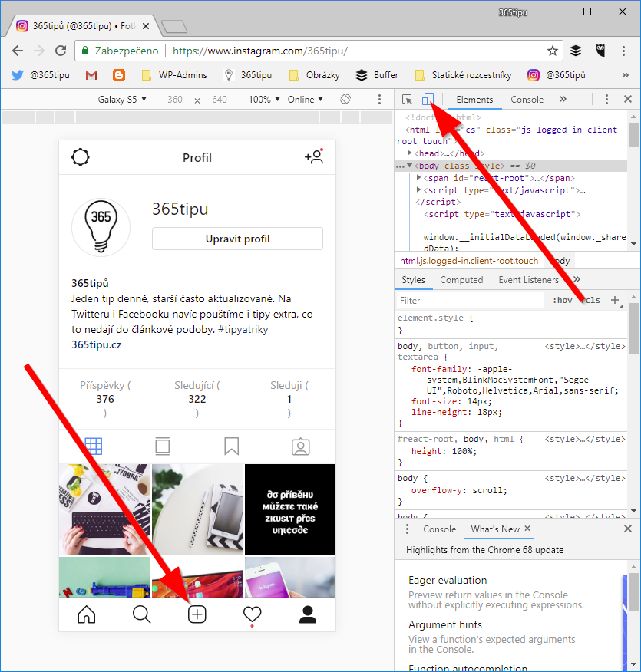Open the drawer menu dots
The width and height of the screenshot is (641, 672).
point(407,529)
